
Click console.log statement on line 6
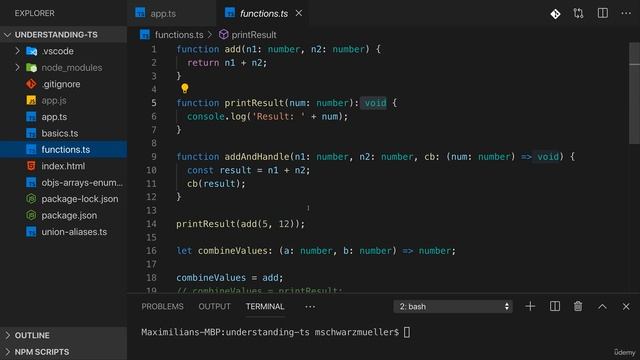pos(267,116)
